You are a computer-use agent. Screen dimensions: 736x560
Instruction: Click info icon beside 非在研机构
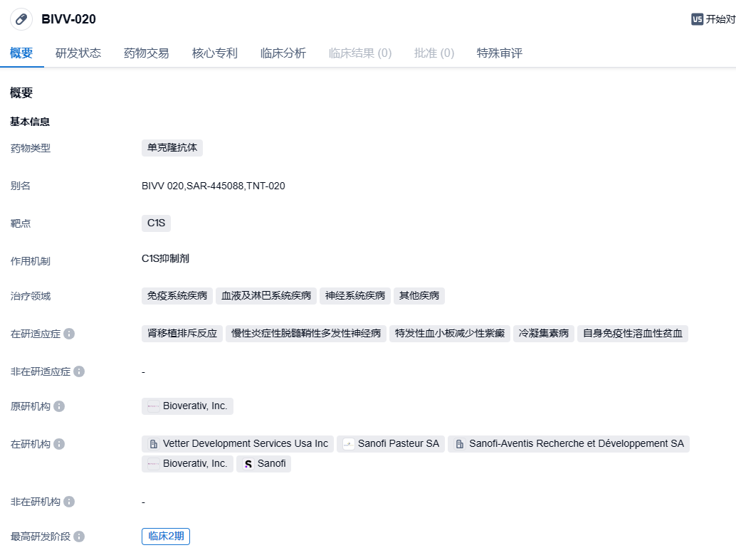click(69, 502)
